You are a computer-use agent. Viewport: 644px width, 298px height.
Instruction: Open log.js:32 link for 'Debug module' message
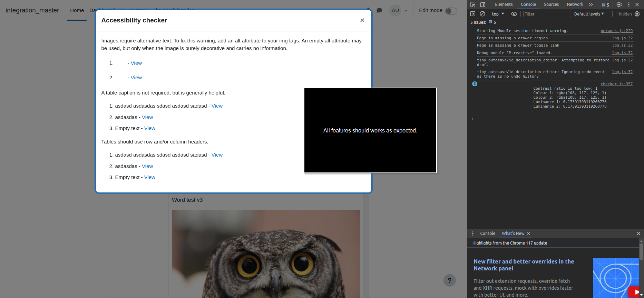click(x=622, y=53)
